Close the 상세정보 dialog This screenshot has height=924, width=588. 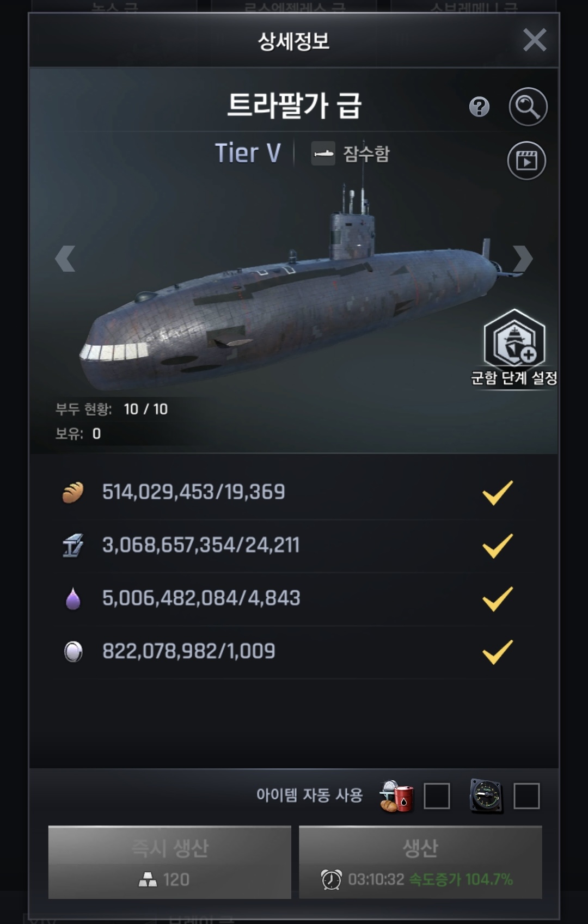tap(534, 40)
